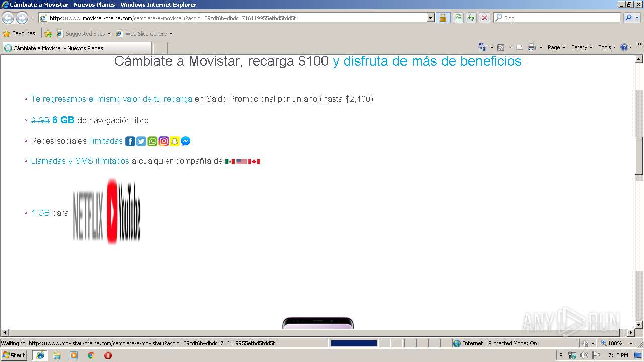Click the Messenger icon in social networks row
The height and width of the screenshot is (362, 644).
(185, 141)
